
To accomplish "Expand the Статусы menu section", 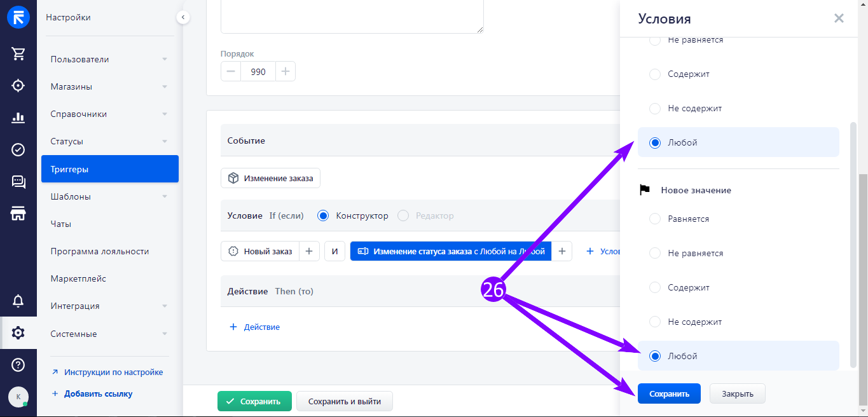I will tap(110, 141).
